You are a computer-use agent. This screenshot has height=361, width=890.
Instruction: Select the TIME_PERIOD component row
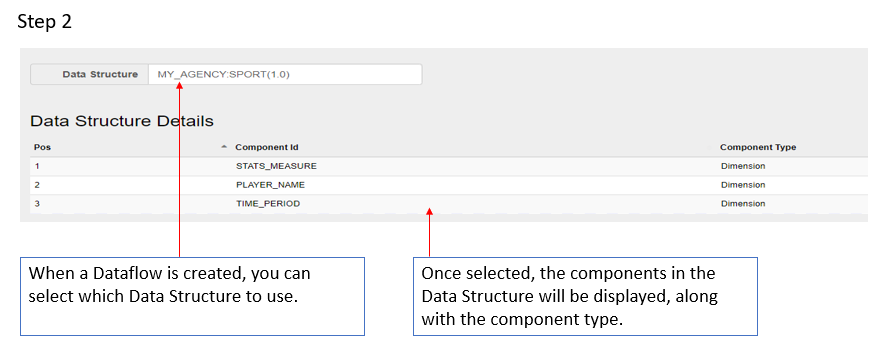(x=449, y=204)
